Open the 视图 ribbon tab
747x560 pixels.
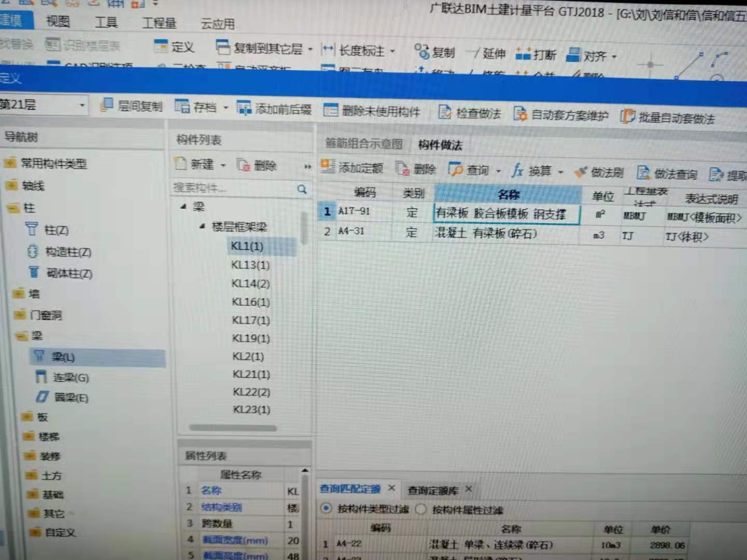(58, 21)
